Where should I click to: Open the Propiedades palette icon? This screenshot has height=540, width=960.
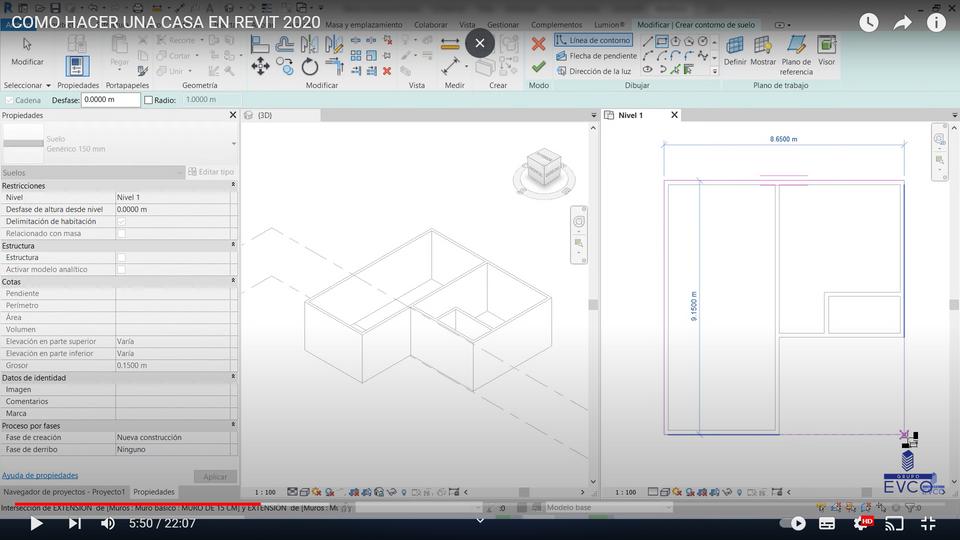coord(77,66)
